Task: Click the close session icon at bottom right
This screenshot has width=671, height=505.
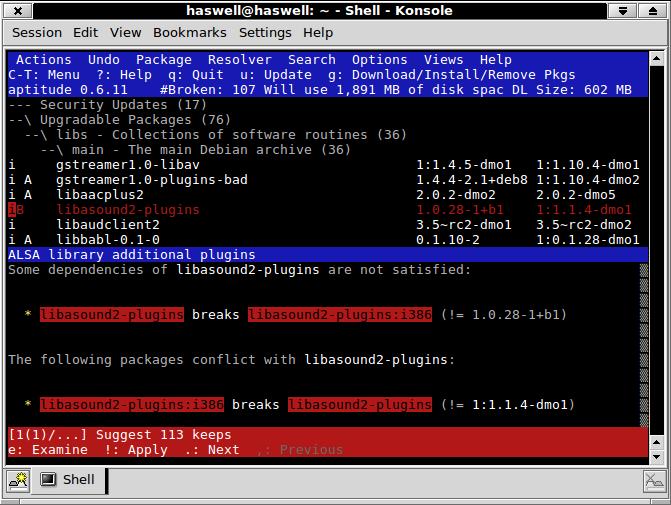Action: coord(654,481)
